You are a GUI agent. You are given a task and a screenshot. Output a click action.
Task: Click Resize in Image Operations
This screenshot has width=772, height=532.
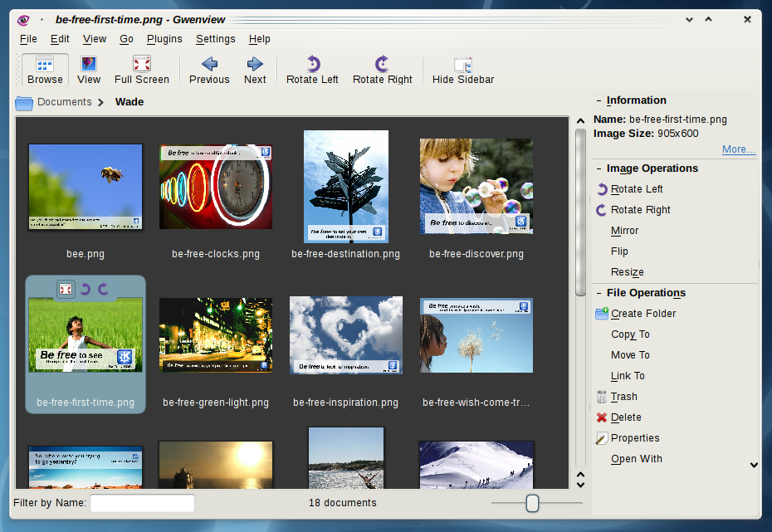pyautogui.click(x=628, y=271)
